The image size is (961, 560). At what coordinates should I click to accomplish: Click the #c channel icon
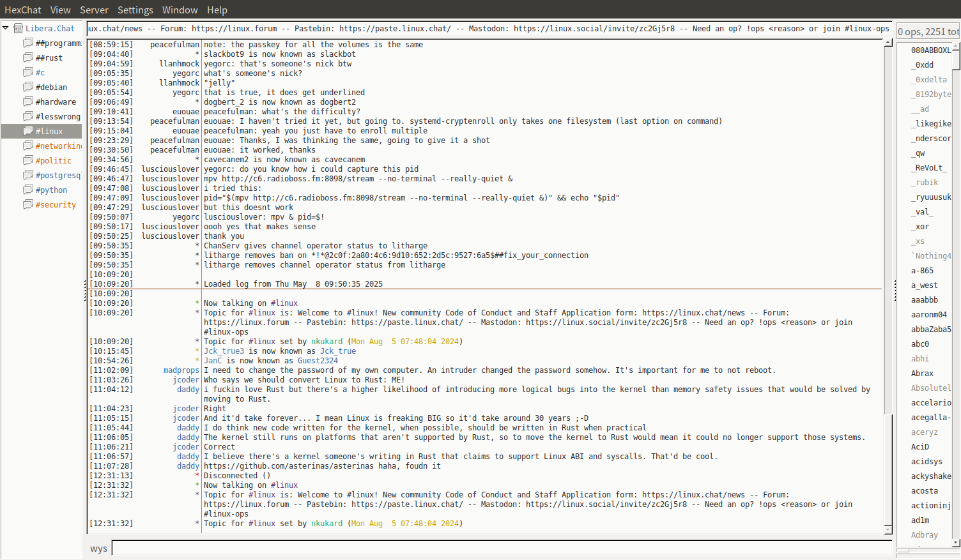(28, 72)
